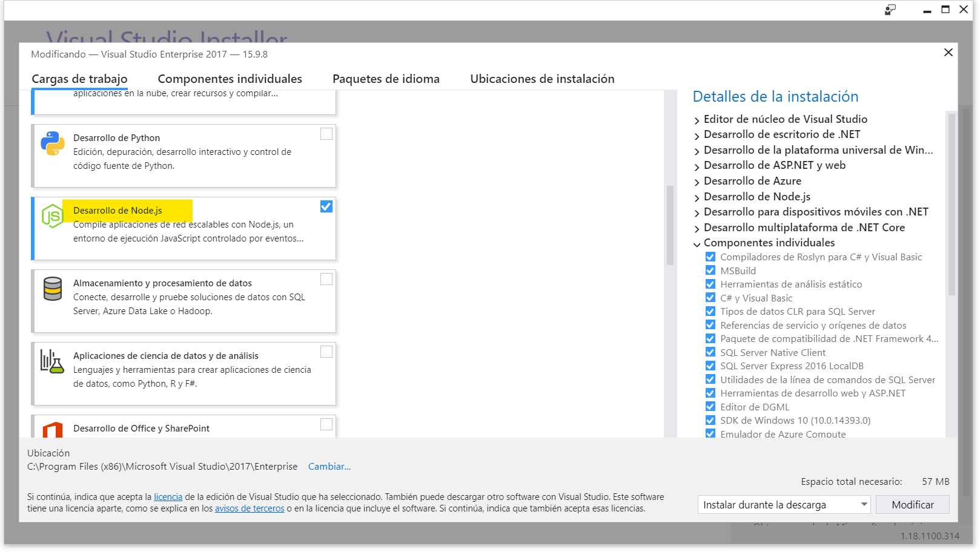The width and height of the screenshot is (980, 552).
Task: Uncheck Desarrollo de Node.js workload
Action: (326, 206)
